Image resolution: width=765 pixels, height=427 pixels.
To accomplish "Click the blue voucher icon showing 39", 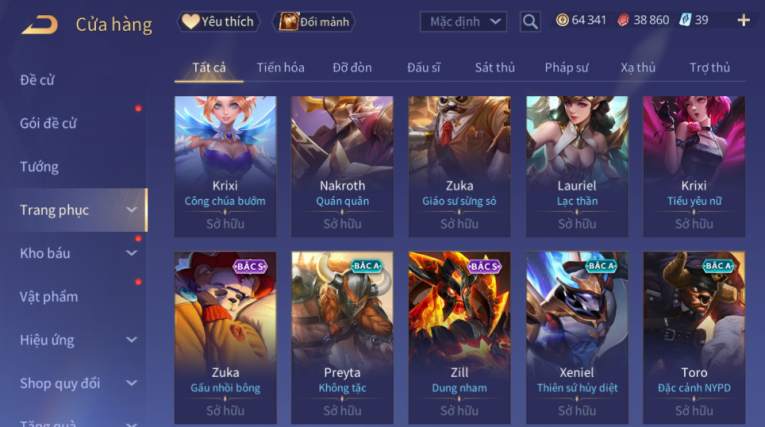I will [x=685, y=20].
